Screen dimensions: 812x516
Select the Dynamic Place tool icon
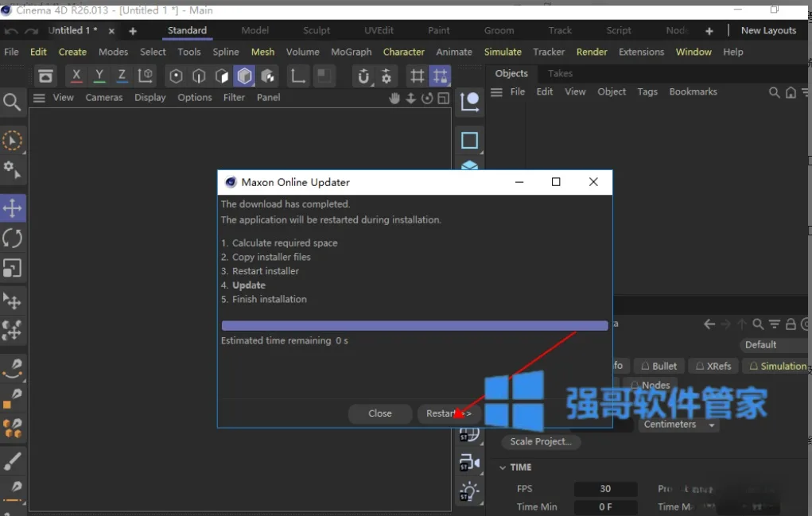tap(13, 330)
